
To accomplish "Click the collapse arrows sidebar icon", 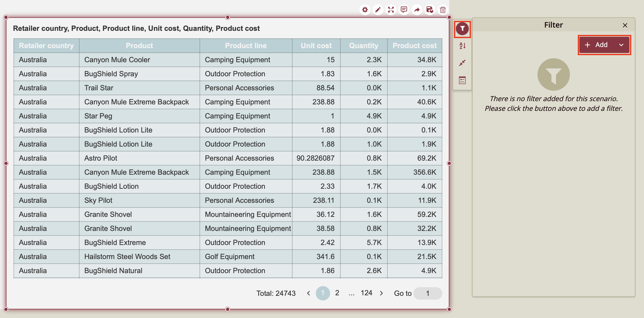I will point(462,63).
